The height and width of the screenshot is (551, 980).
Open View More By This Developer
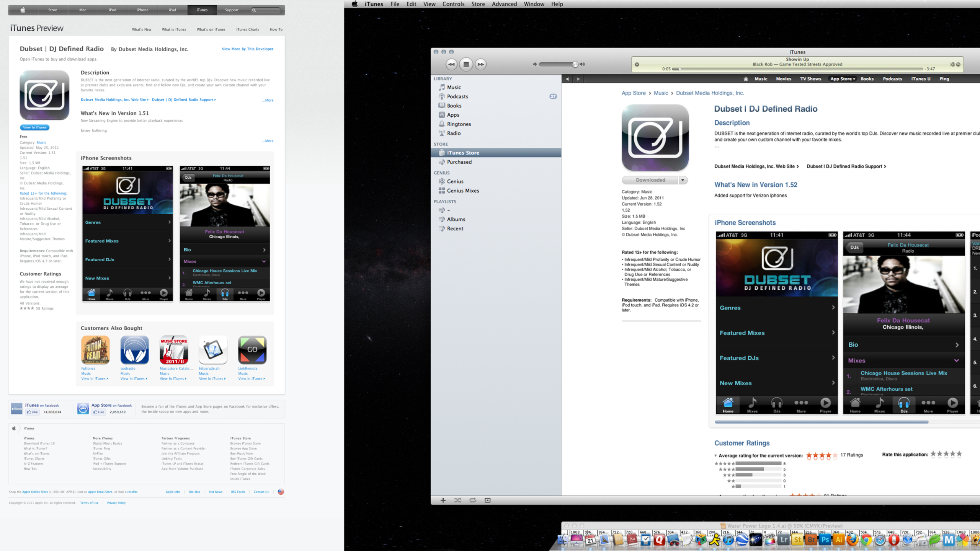tap(247, 49)
